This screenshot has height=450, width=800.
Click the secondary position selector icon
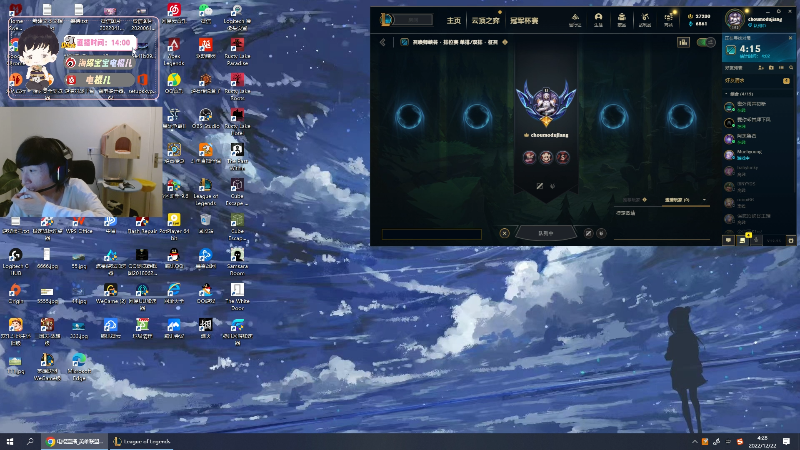point(553,186)
